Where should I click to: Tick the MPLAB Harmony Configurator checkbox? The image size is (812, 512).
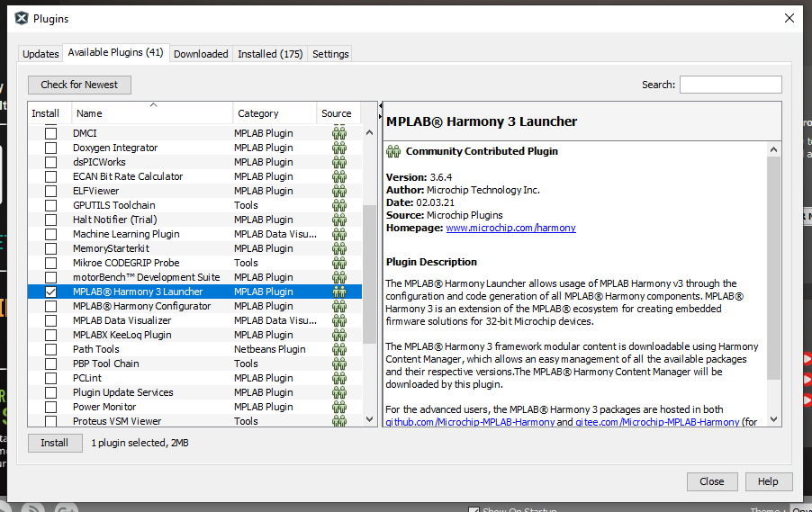click(x=50, y=307)
